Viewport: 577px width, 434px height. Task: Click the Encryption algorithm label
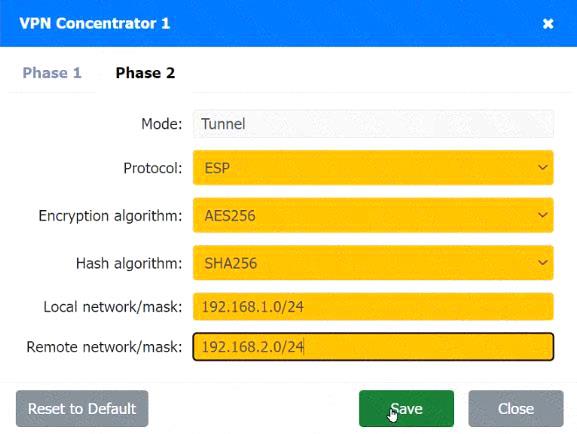110,216
